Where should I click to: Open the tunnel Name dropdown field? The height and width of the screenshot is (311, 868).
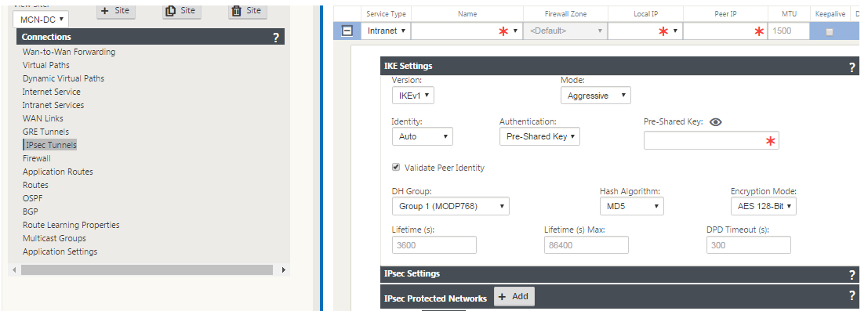467,31
